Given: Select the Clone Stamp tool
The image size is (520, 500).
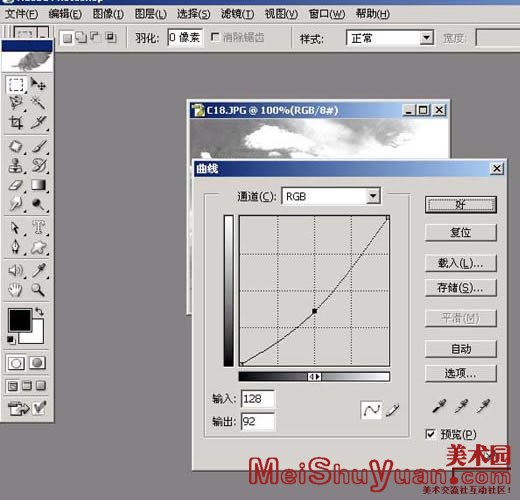Looking at the screenshot, I should [x=16, y=166].
